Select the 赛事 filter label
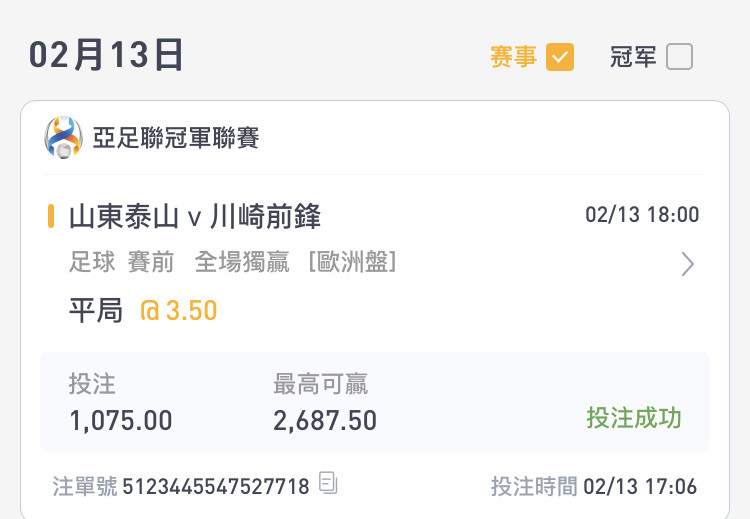This screenshot has height=519, width=750. pyautogui.click(x=513, y=57)
